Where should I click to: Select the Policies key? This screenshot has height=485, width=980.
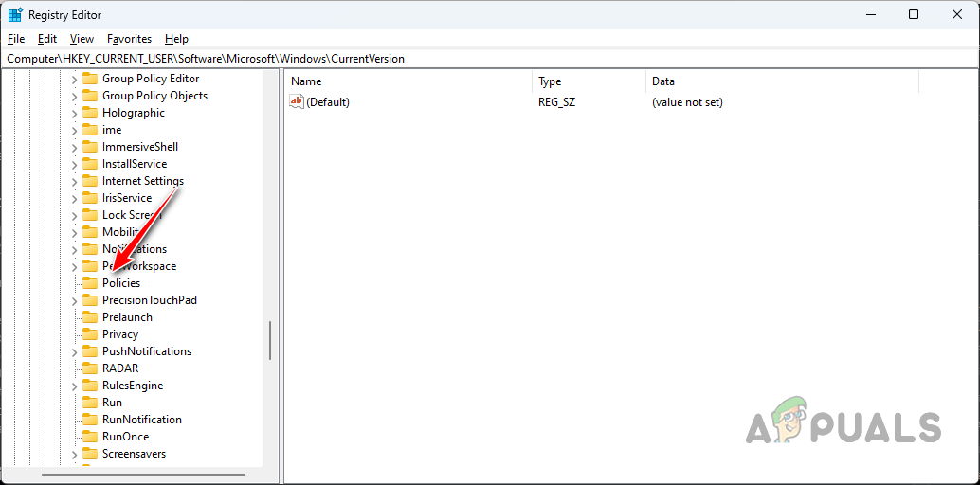click(x=121, y=283)
